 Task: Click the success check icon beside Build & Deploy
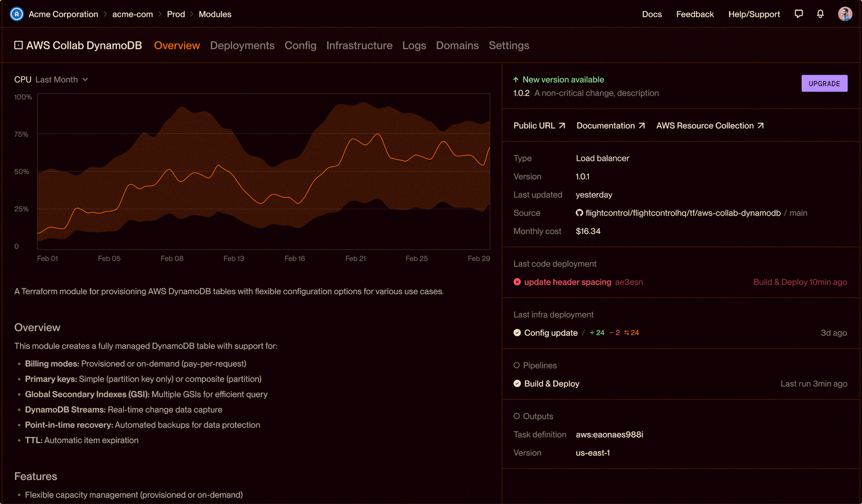point(517,383)
